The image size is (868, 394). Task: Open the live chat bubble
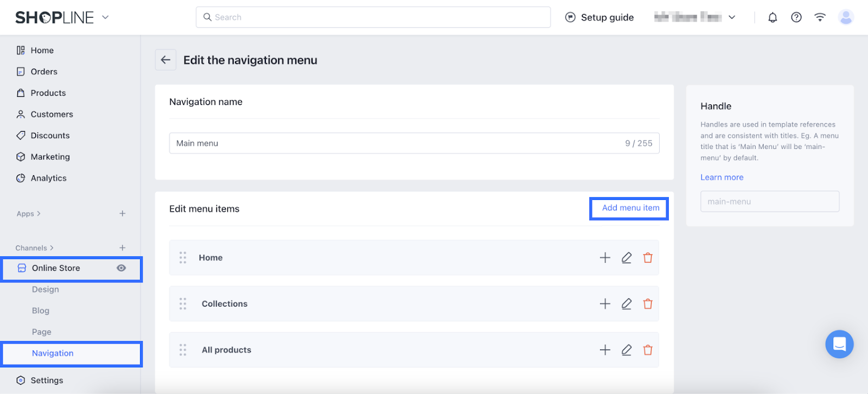click(x=839, y=344)
